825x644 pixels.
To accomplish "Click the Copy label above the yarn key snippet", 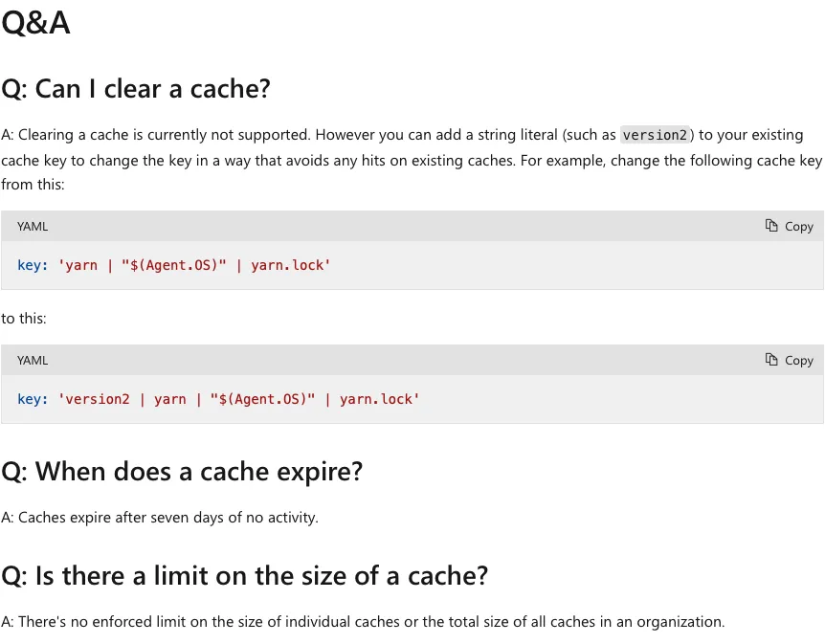I will tap(799, 226).
